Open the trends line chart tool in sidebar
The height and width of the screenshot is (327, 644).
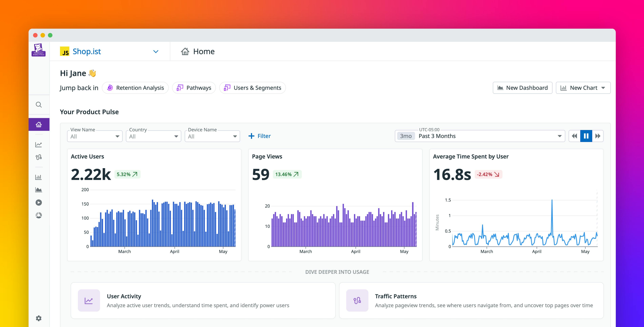(x=39, y=144)
